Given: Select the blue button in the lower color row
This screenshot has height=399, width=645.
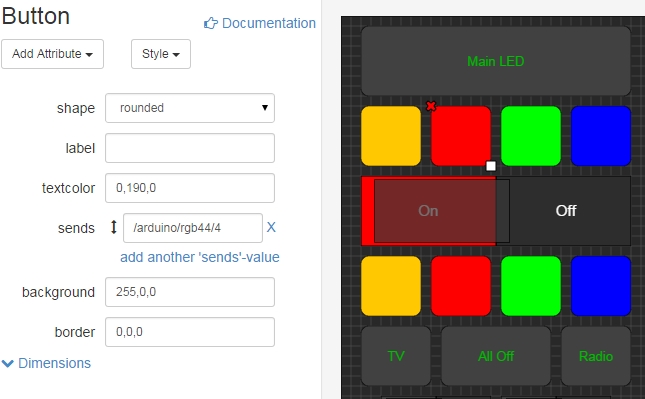Looking at the screenshot, I should point(601,286).
